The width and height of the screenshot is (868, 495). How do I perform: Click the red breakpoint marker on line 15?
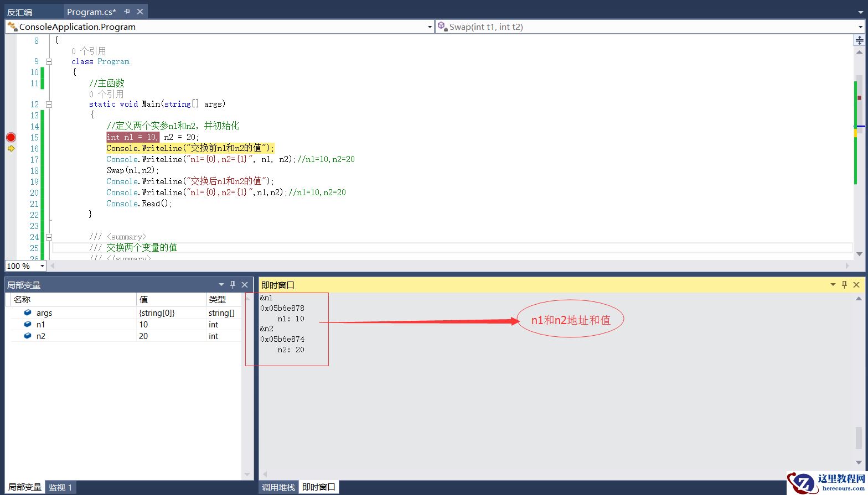click(x=11, y=137)
